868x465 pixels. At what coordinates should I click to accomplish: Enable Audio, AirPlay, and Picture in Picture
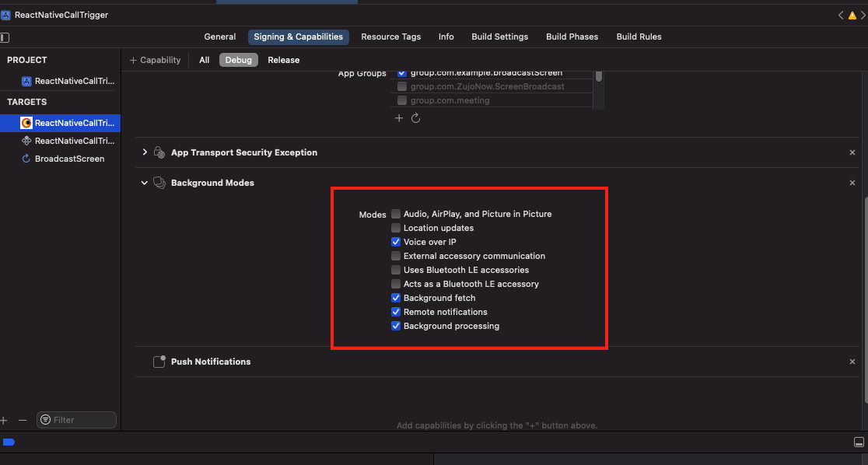tap(396, 214)
